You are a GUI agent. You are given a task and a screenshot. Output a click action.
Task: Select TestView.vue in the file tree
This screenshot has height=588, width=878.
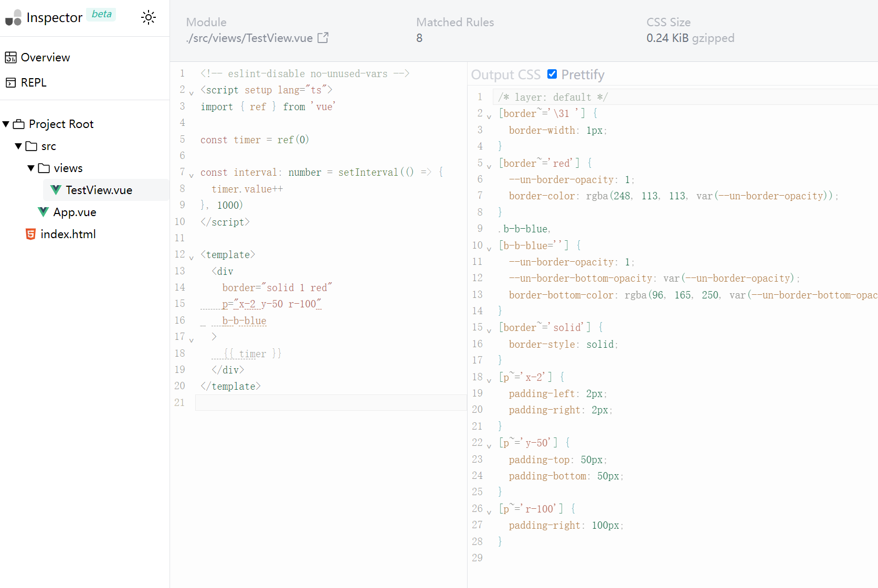click(105, 190)
